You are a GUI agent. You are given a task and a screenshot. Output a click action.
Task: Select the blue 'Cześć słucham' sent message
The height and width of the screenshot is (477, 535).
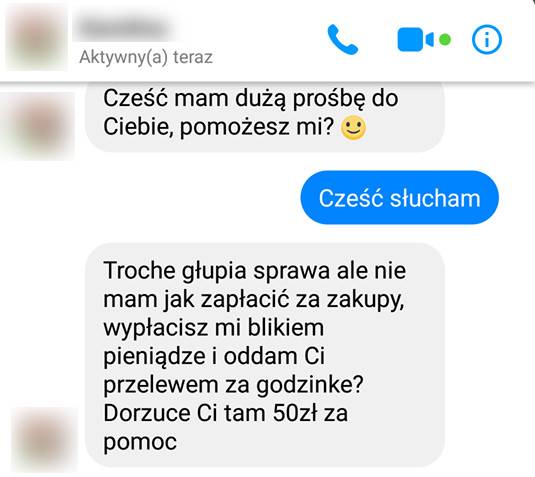(x=400, y=198)
